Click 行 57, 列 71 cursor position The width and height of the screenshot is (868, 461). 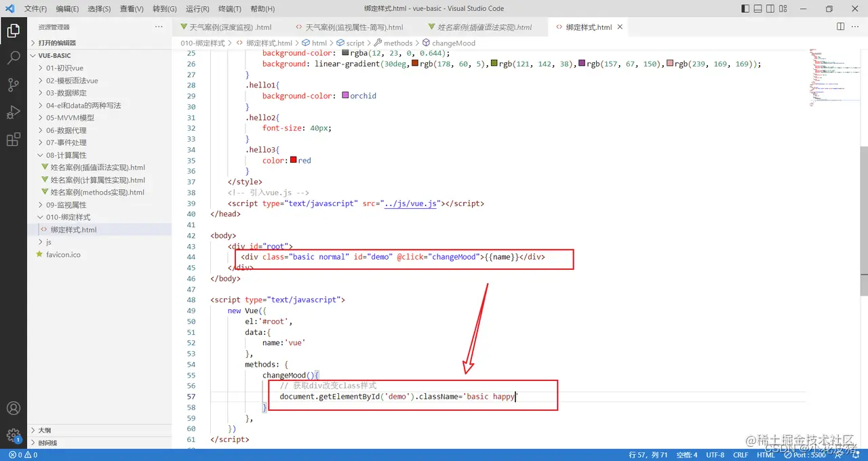tap(648, 455)
